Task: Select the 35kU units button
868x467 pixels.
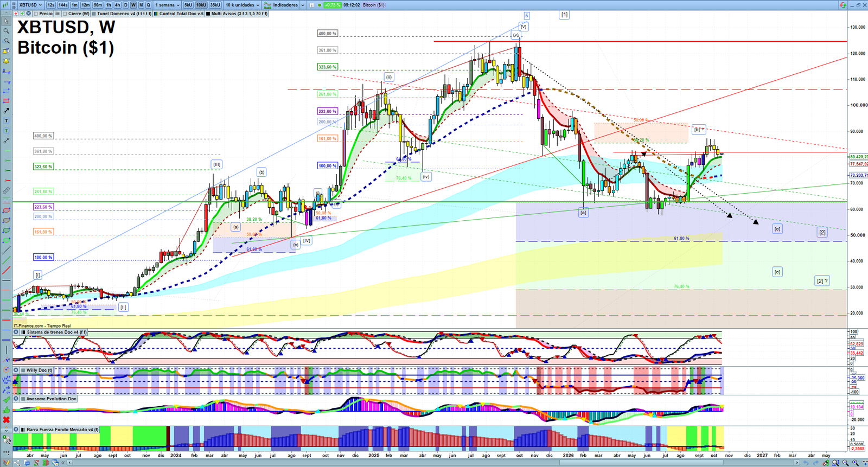Action: click(x=215, y=5)
